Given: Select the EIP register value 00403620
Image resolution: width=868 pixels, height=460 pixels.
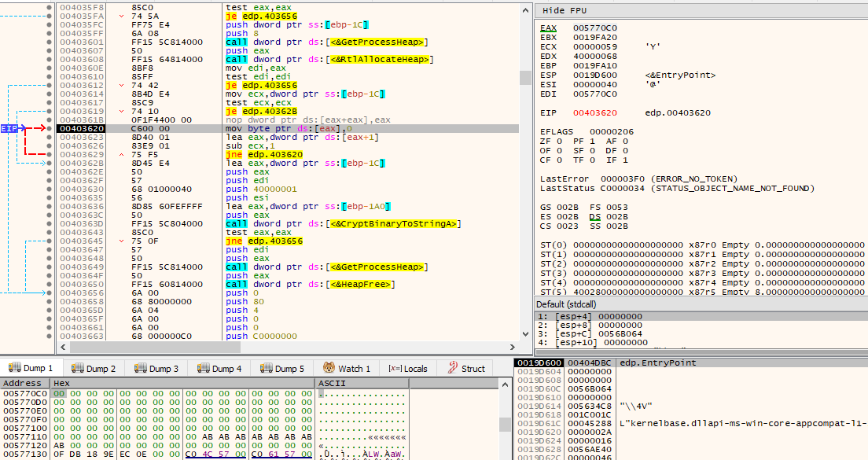Looking at the screenshot, I should click(595, 112).
